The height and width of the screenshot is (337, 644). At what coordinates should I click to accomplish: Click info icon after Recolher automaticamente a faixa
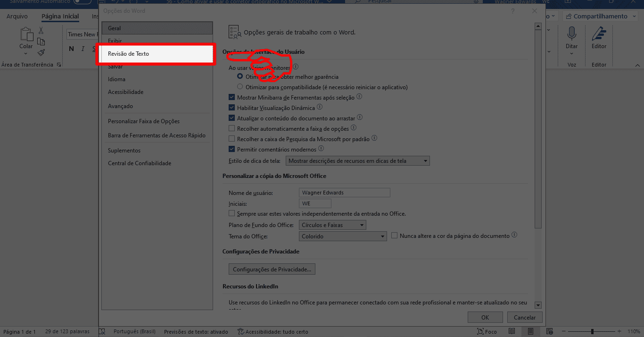[354, 127]
